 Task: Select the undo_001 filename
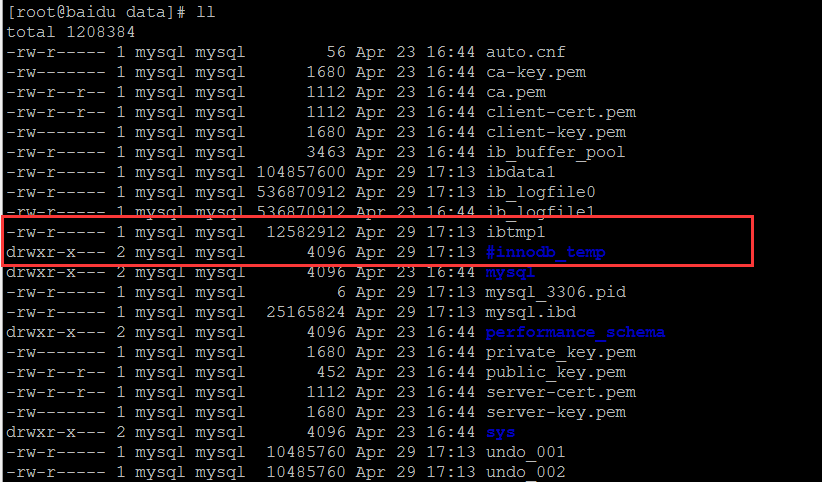[526, 452]
